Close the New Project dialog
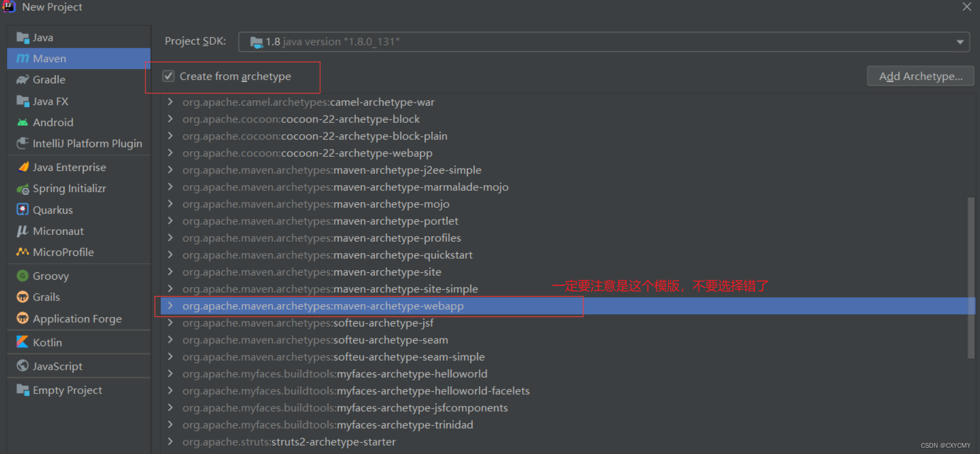Viewport: 980px width, 454px height. tap(967, 7)
